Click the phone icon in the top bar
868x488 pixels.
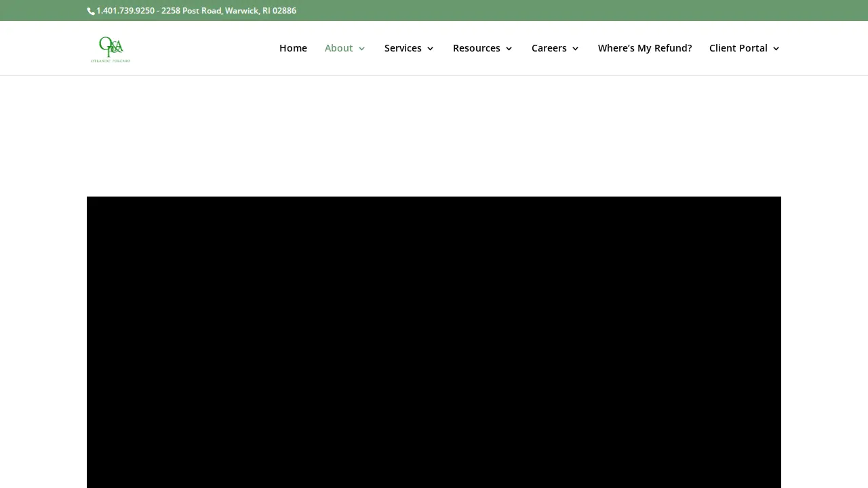[91, 11]
